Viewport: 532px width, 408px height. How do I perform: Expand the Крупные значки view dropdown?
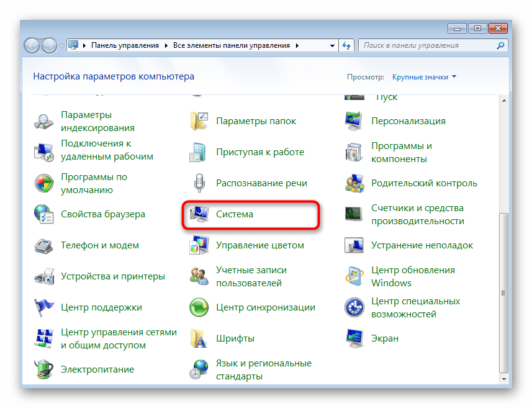coord(424,77)
